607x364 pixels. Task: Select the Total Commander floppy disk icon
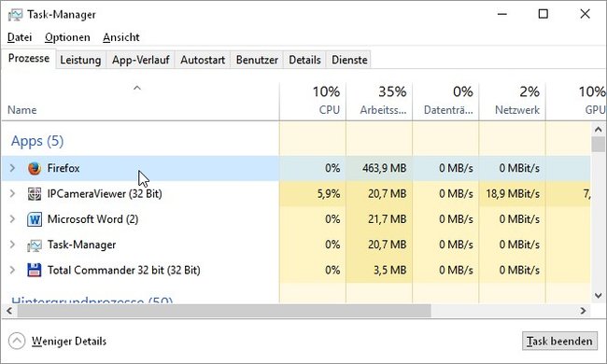[35, 271]
